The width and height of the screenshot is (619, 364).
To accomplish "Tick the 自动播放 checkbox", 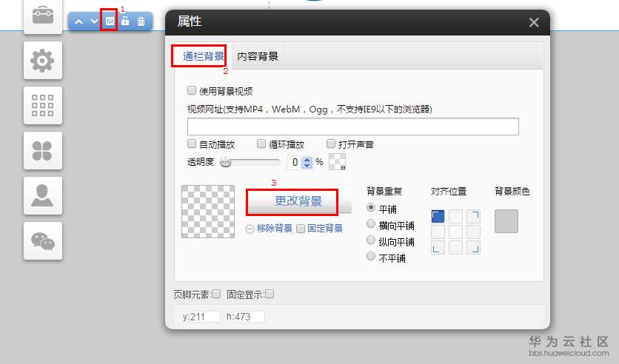I will (192, 144).
